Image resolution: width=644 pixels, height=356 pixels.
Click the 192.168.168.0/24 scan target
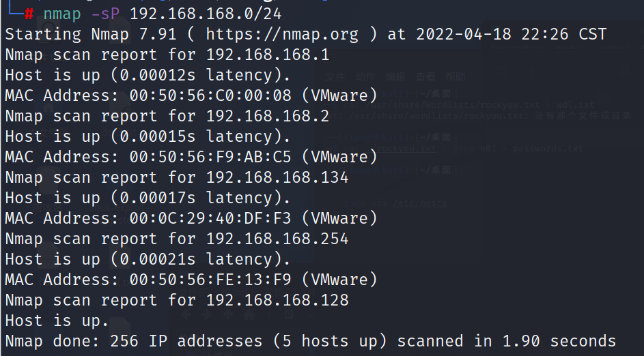click(x=205, y=14)
